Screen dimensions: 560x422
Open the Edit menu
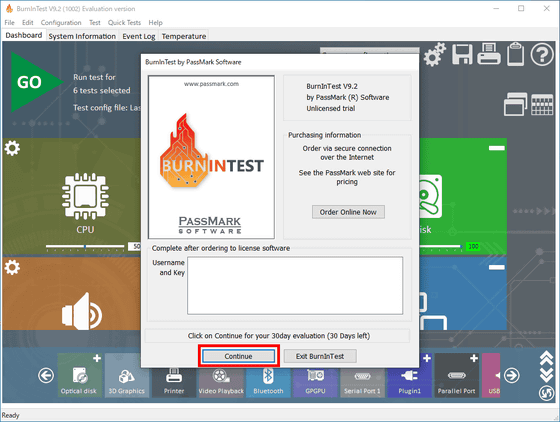28,22
